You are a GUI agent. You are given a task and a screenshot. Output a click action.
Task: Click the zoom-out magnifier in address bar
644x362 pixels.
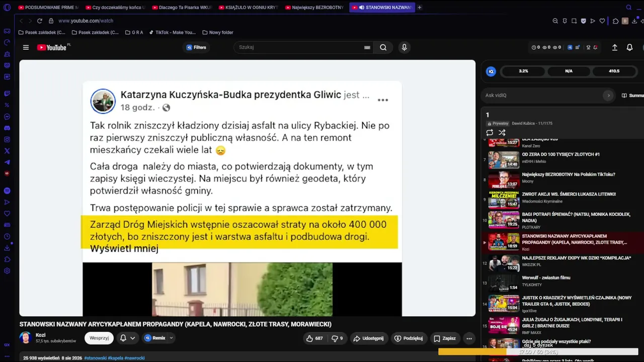[555, 21]
